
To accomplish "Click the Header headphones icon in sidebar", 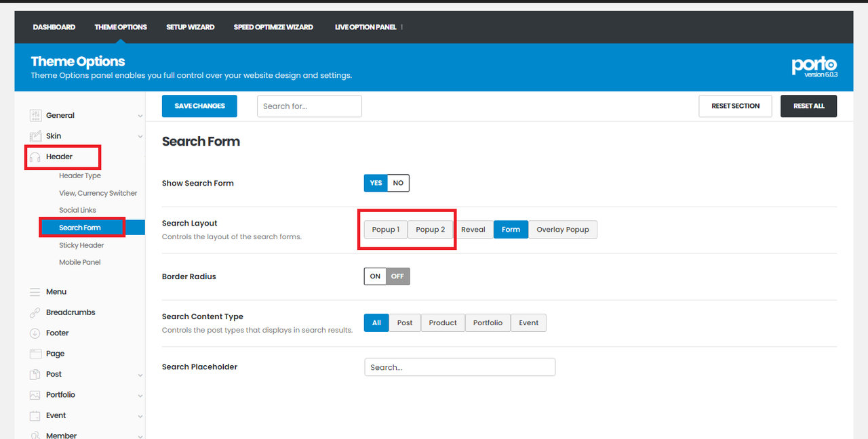I will (35, 157).
